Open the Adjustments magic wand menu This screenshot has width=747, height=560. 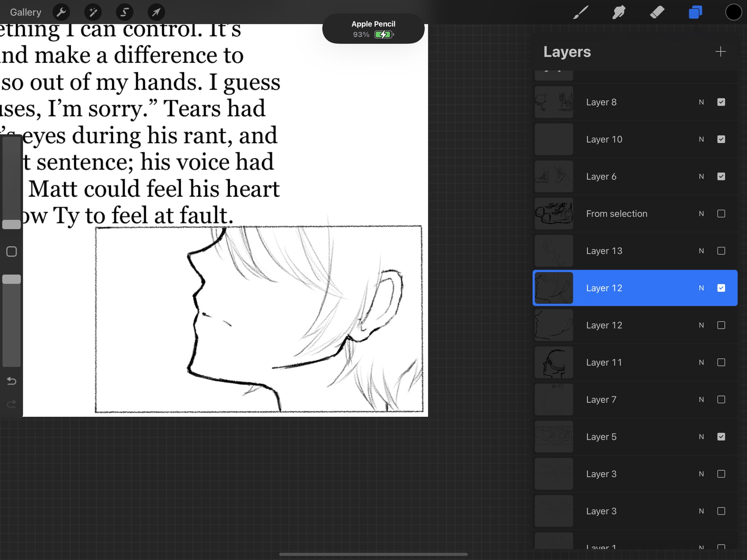point(93,12)
